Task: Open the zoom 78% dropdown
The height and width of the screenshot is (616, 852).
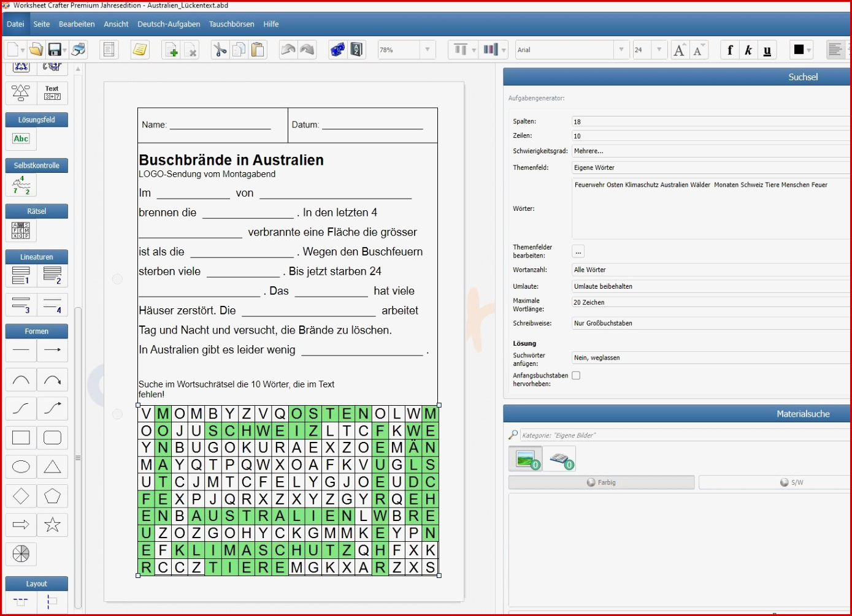Action: tap(428, 50)
